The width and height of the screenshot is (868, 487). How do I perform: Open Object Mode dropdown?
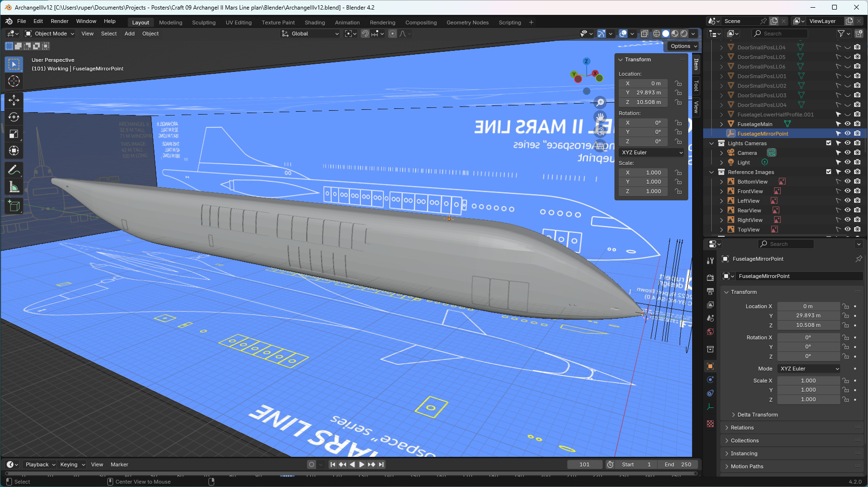click(50, 34)
